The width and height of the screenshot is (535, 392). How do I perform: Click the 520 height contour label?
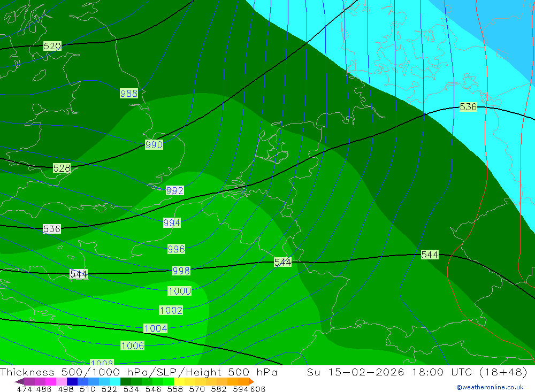click(52, 46)
